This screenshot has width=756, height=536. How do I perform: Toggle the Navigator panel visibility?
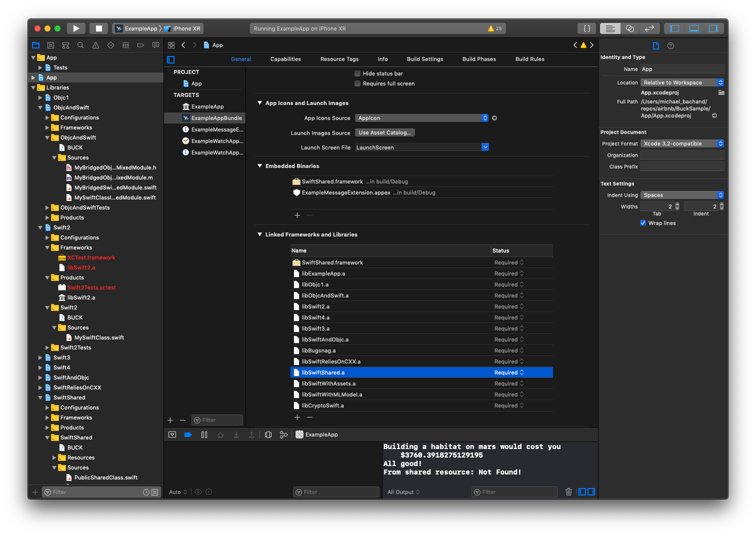(674, 28)
